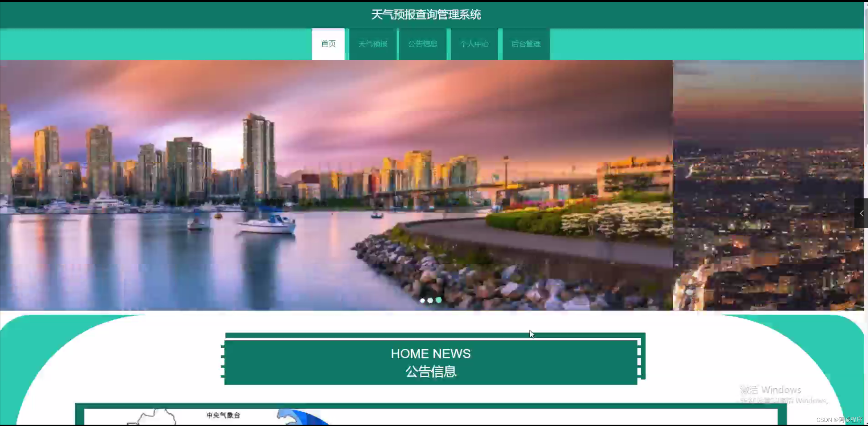Click the 天气预报查询管理系统 site title
Screen dimensions: 868x426
pyautogui.click(x=426, y=15)
